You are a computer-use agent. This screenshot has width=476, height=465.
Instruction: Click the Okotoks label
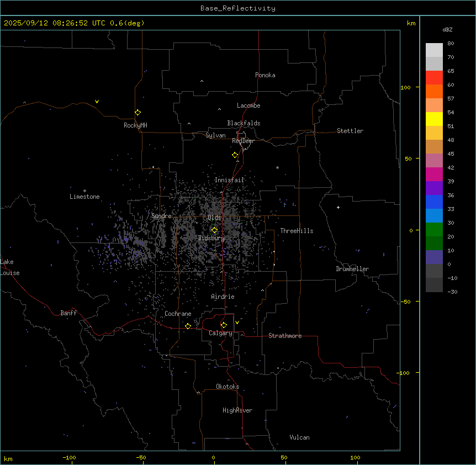(x=228, y=387)
